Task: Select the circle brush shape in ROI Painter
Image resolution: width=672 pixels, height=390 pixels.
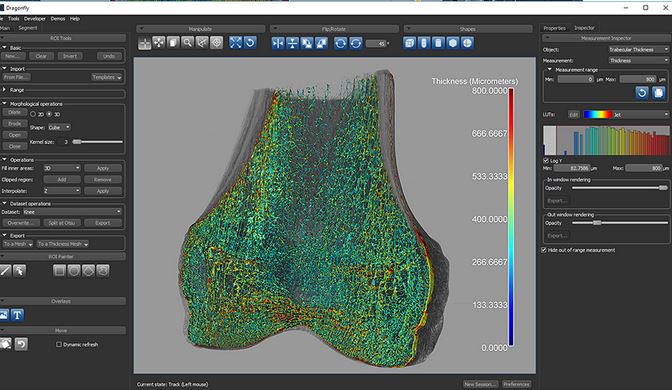Action: coord(74,271)
